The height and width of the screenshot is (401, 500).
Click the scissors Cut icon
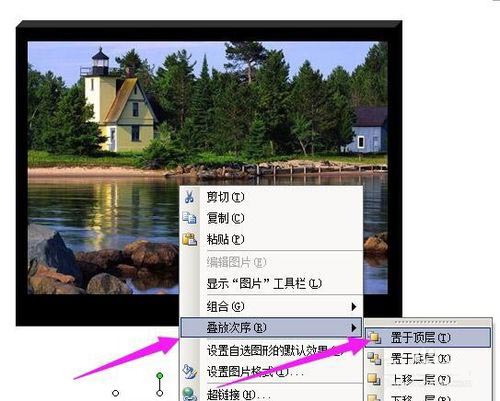point(189,197)
